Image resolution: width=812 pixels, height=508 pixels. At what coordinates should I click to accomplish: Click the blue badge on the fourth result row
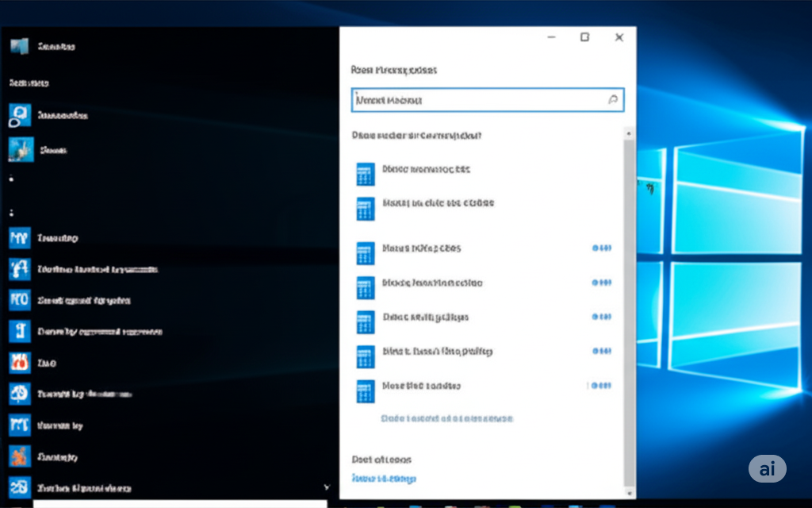point(602,283)
